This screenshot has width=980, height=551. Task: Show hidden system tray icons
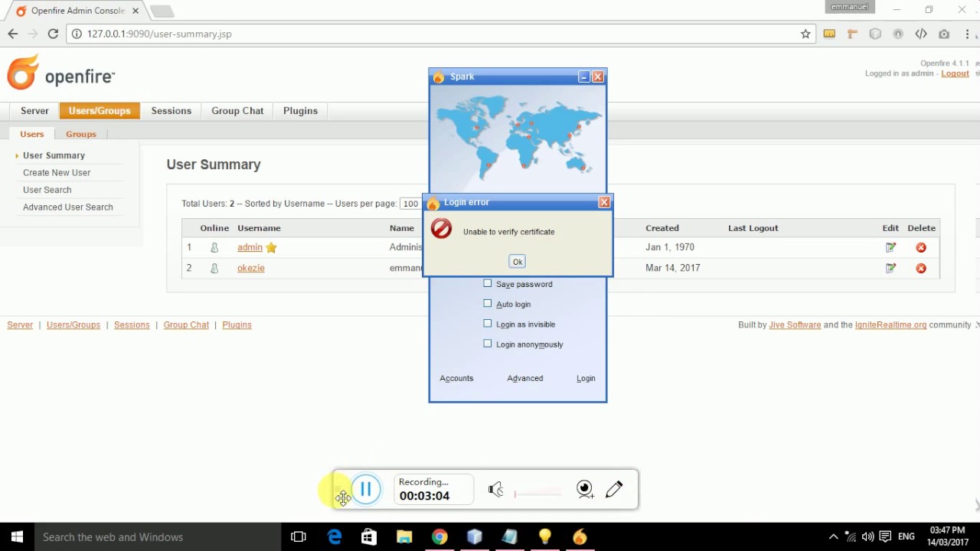(834, 537)
